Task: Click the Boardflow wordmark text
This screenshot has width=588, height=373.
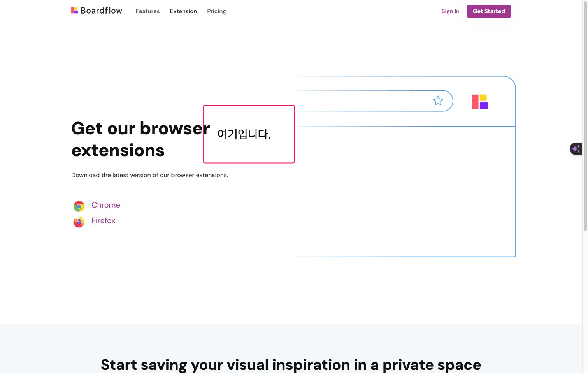Action: (101, 10)
